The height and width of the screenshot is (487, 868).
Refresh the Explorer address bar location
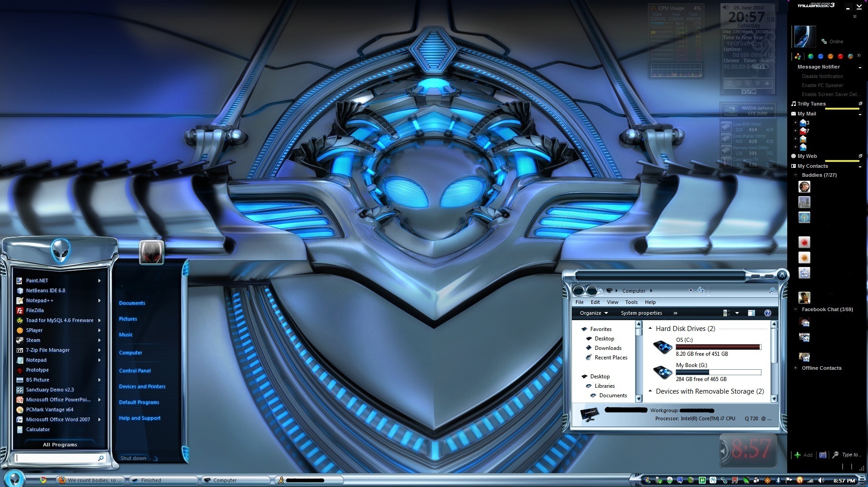(x=701, y=290)
